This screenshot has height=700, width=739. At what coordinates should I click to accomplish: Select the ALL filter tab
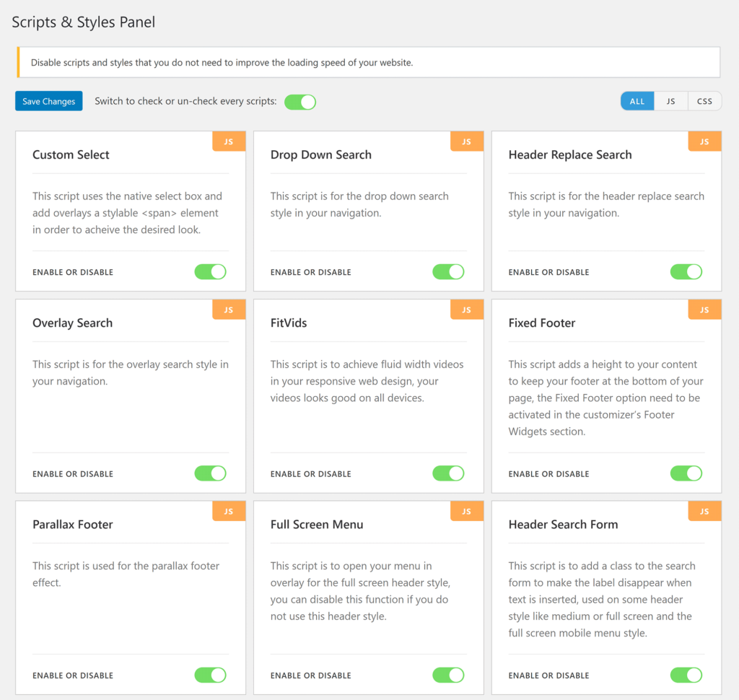(x=637, y=101)
